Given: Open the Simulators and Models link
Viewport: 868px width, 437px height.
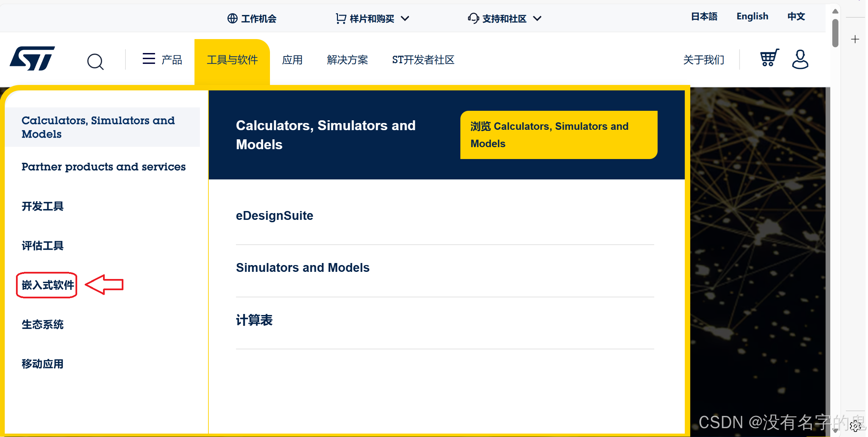Looking at the screenshot, I should point(303,267).
